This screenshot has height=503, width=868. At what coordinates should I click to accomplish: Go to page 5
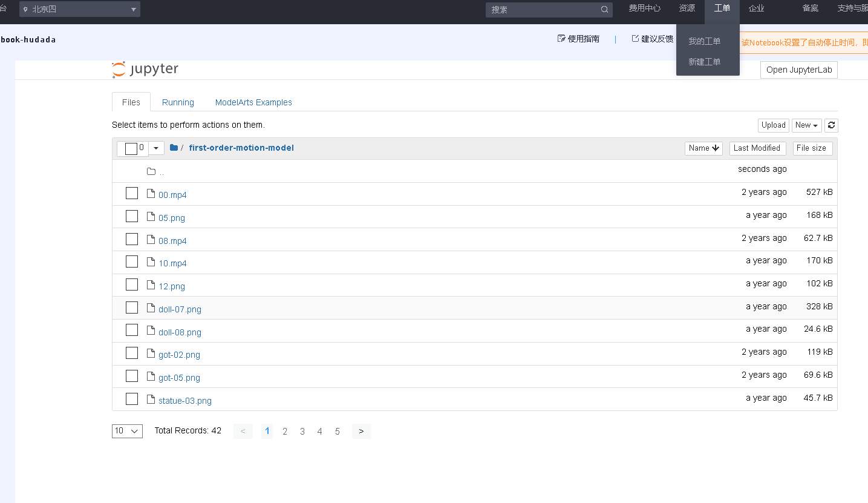(x=338, y=432)
